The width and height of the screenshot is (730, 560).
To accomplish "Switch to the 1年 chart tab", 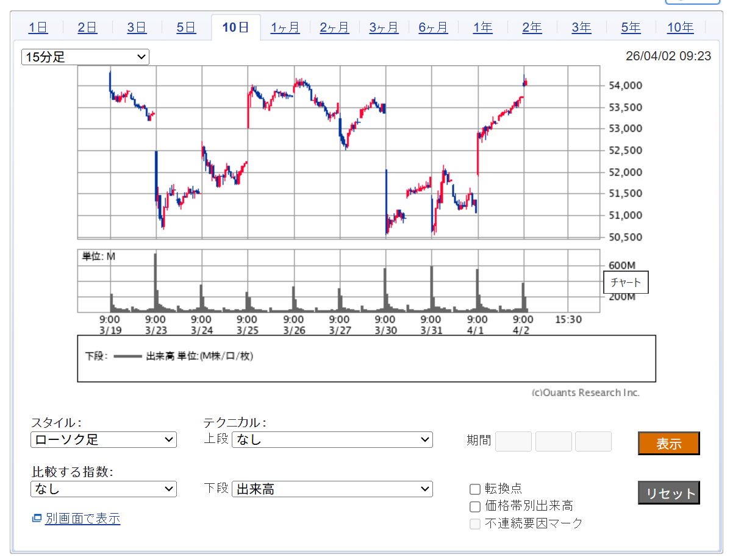I will click(x=482, y=27).
